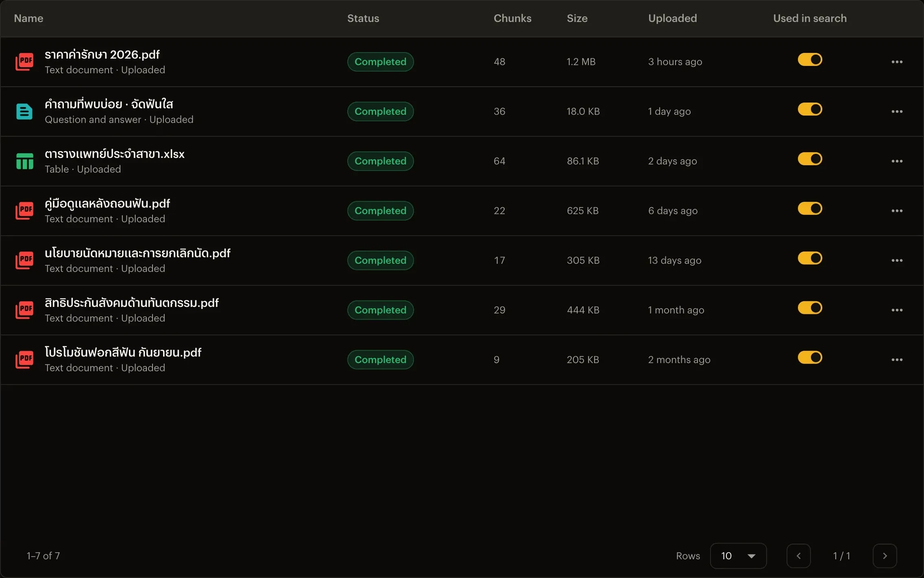Image resolution: width=924 pixels, height=578 pixels.
Task: Toggle search use for ตารางแพทย์ประจำสาขา.xlsx
Action: click(x=810, y=159)
